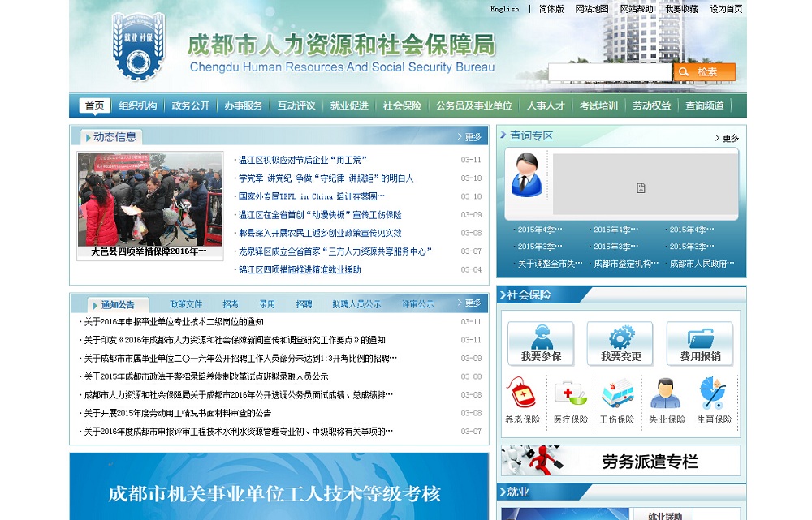Open 人事人才 navigation menu
Image resolution: width=812 pixels, height=520 pixels.
pyautogui.click(x=546, y=105)
